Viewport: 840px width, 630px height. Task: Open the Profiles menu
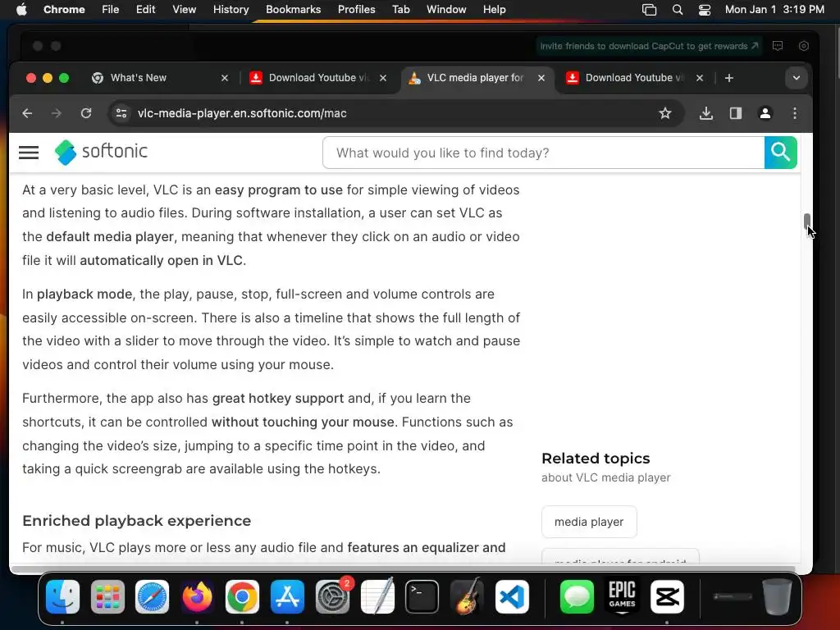coord(356,9)
